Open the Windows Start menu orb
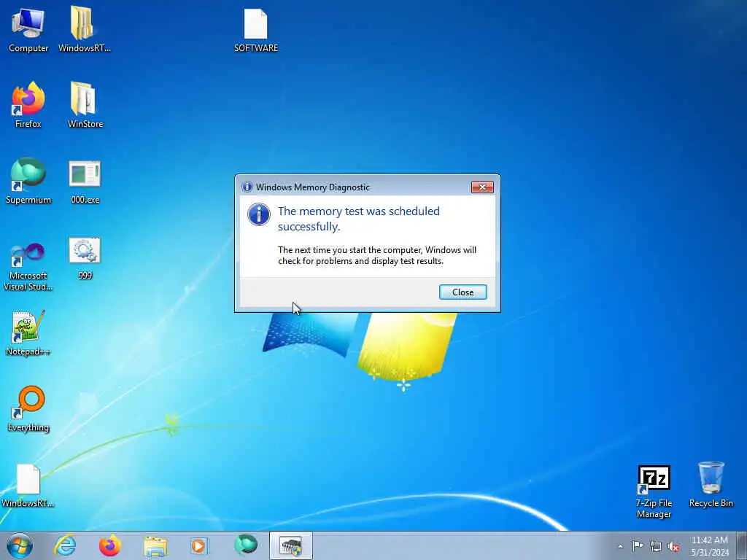The height and width of the screenshot is (560, 747). [20, 545]
